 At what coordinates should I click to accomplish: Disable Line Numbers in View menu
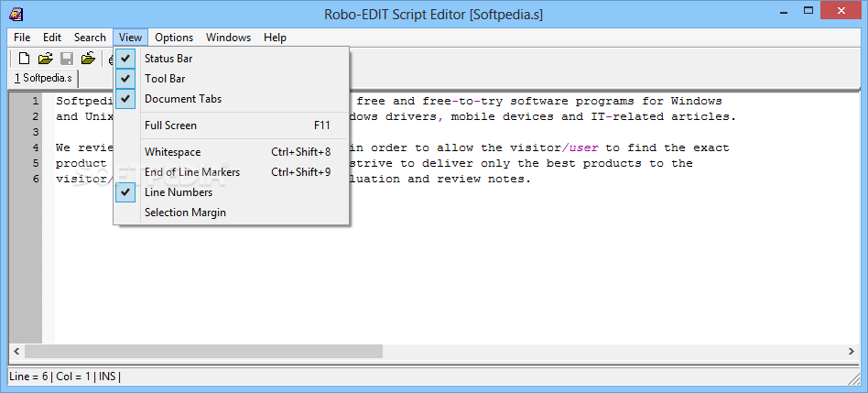tap(232, 192)
